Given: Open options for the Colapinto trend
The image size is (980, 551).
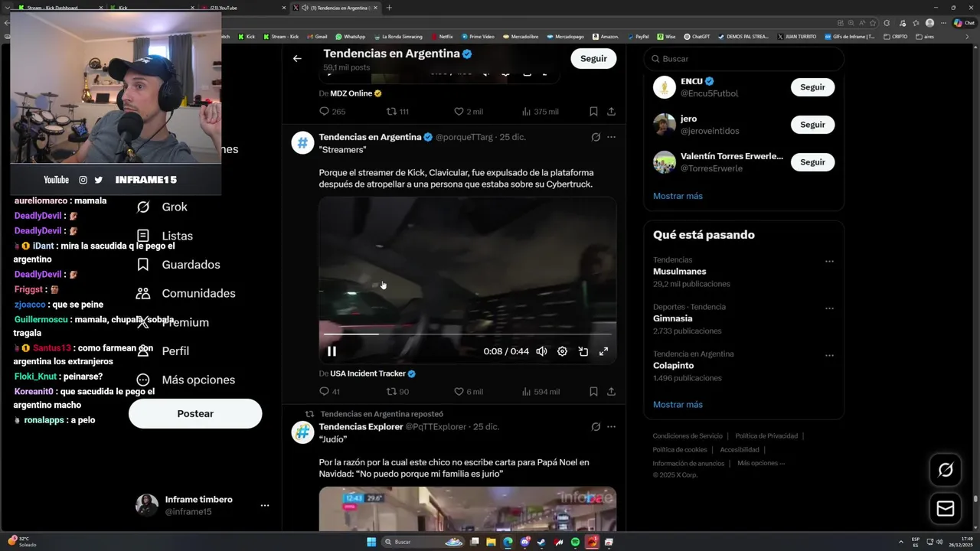Looking at the screenshot, I should tap(829, 355).
